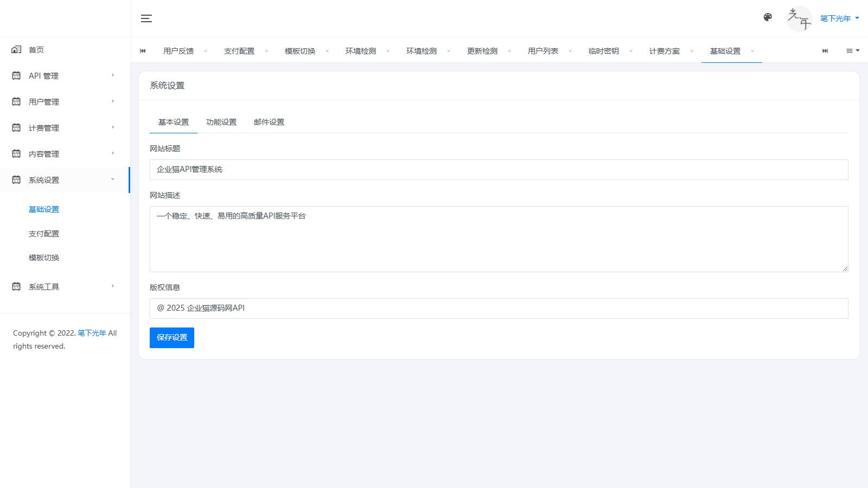Click the scroll-to-last-tab icon

coord(825,50)
